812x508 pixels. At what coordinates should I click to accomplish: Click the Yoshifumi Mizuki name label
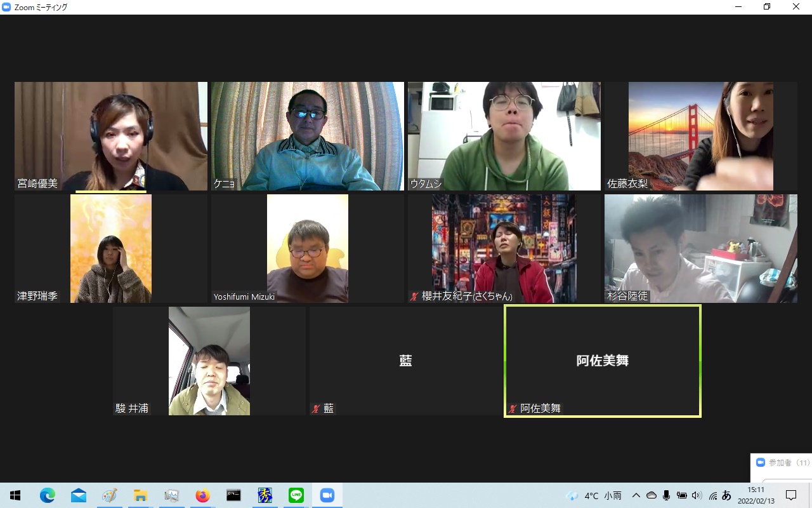click(244, 297)
